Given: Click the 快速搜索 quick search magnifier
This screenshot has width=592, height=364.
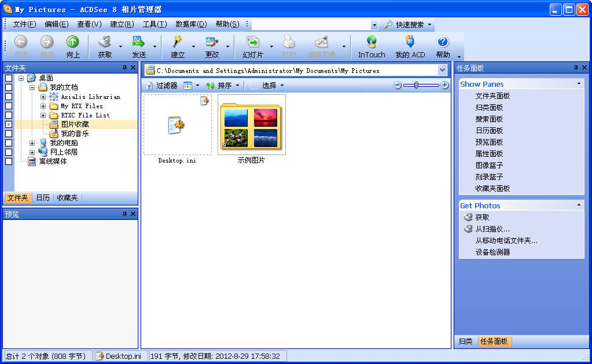Looking at the screenshot, I should tap(388, 24).
